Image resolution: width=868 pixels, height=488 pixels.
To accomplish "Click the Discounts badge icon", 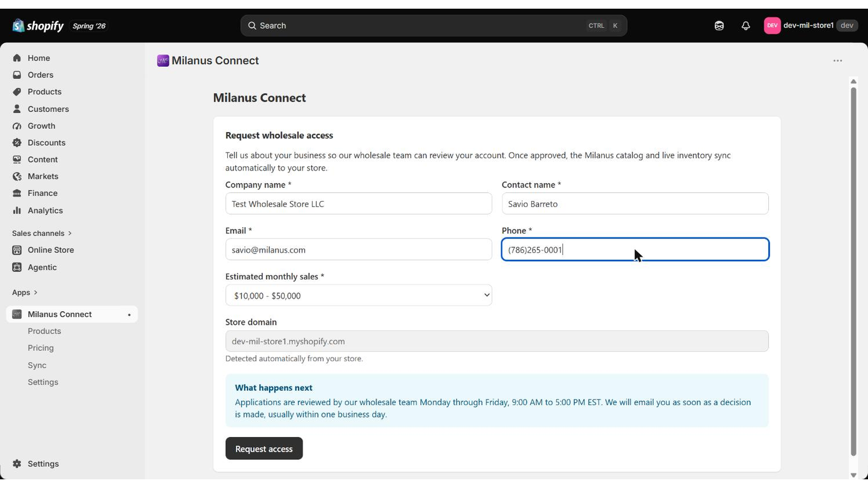I will (x=17, y=143).
